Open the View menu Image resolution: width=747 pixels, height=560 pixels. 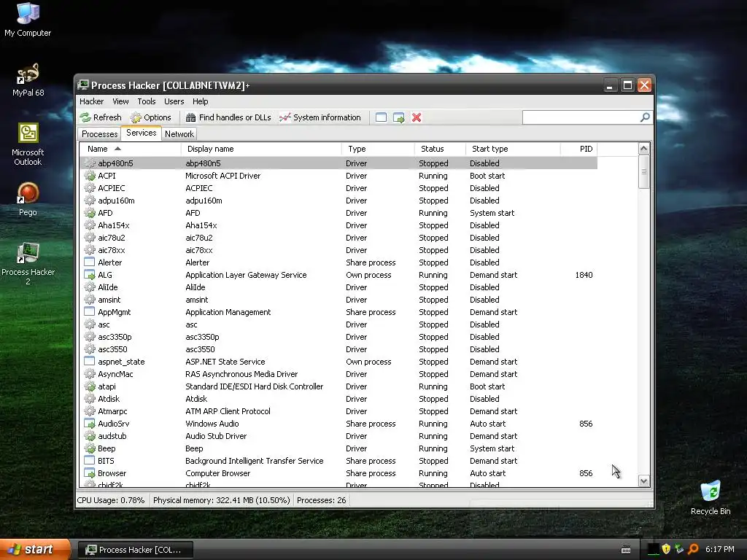pyautogui.click(x=120, y=101)
